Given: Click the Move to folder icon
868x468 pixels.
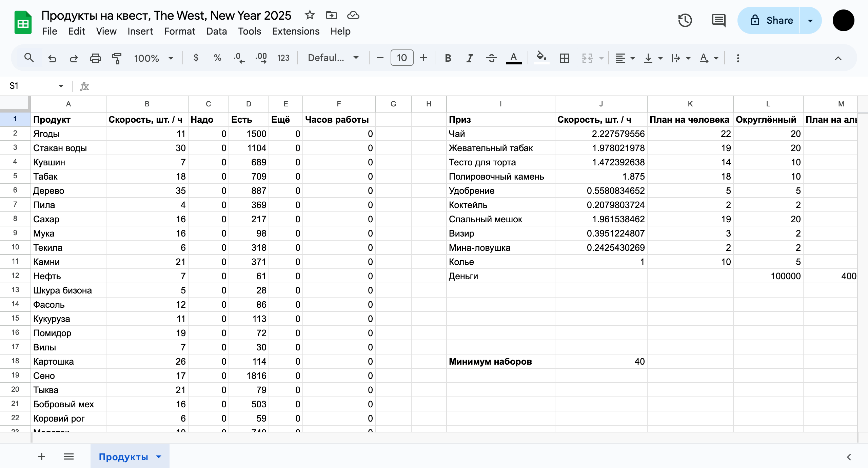Looking at the screenshot, I should (x=331, y=15).
